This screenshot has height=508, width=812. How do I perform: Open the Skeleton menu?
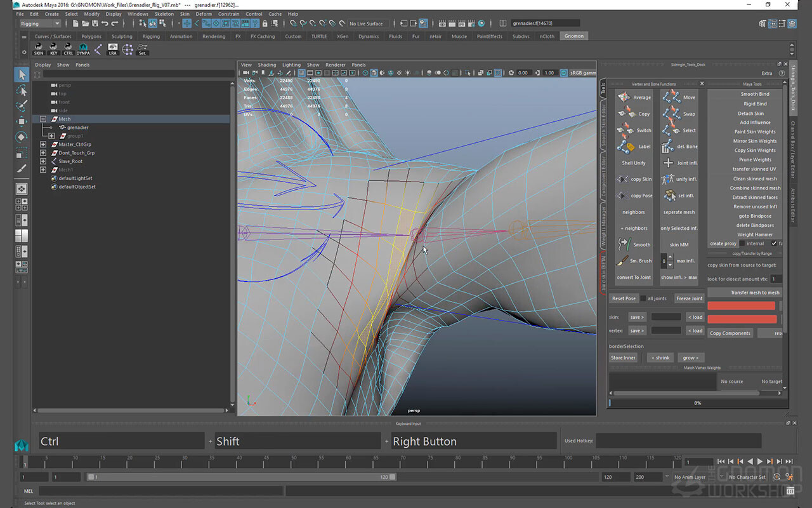tap(164, 14)
